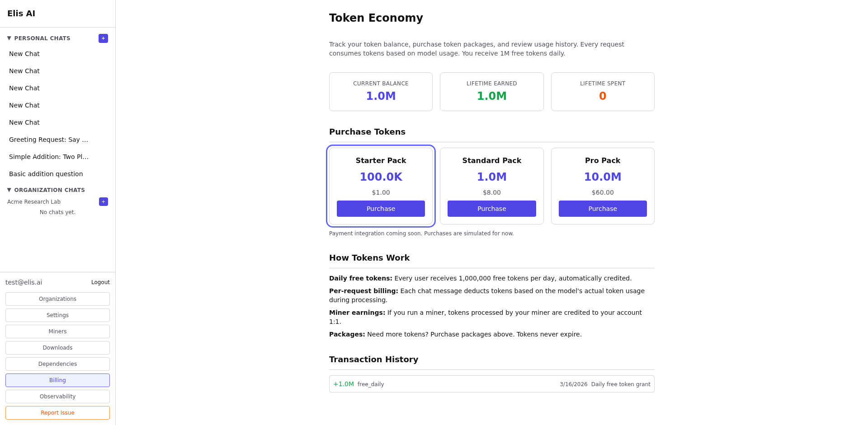Purchase the Standard Pack

click(x=491, y=208)
